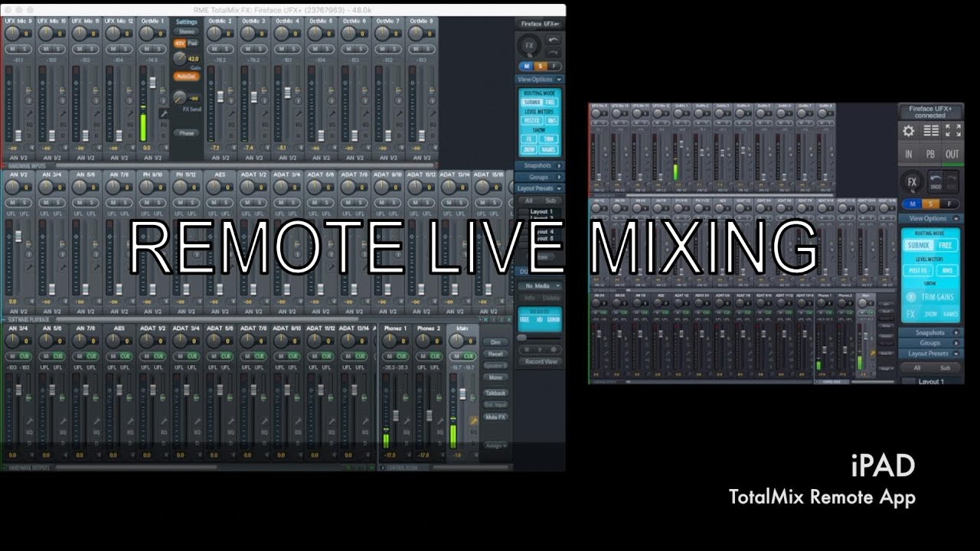Click the wrench on desktop Phones 1 output

(407, 421)
